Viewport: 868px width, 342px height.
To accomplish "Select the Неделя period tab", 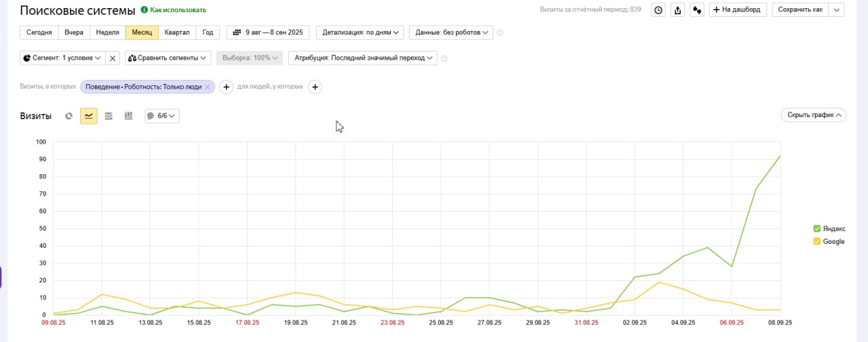I will 108,33.
